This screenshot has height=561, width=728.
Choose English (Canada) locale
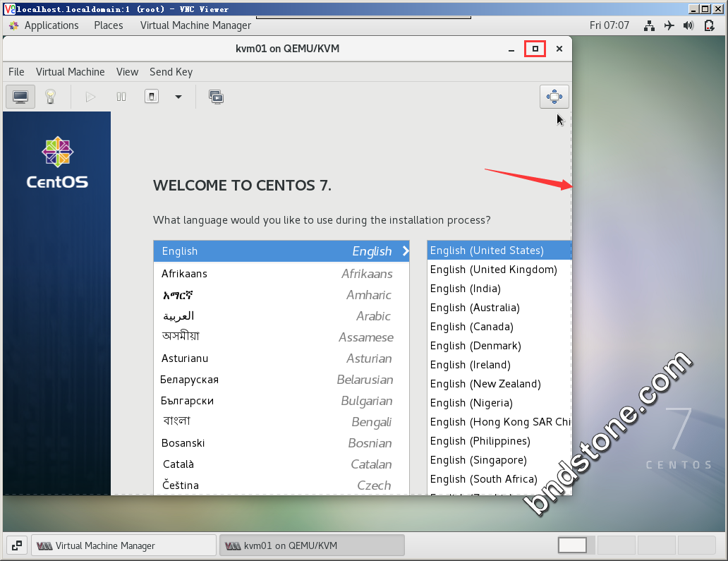click(499, 327)
